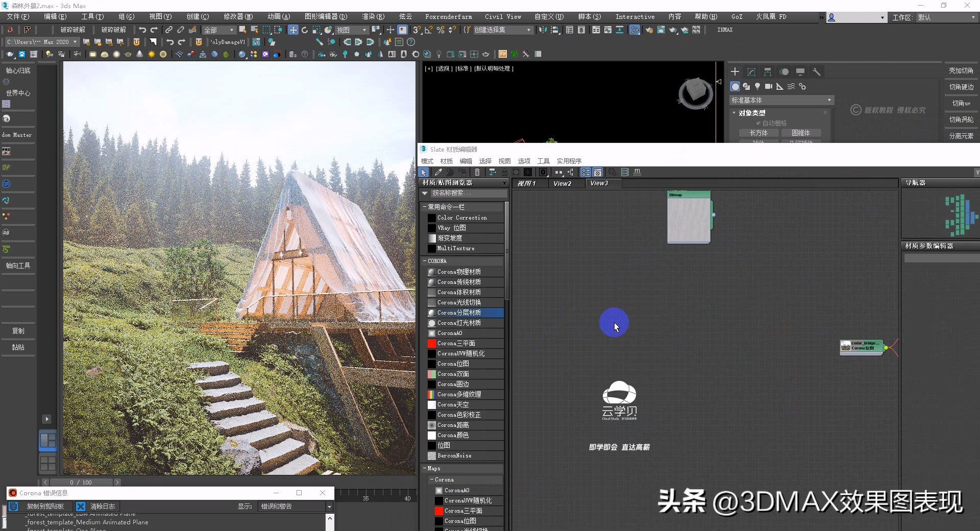Select the Select and Move tool
This screenshot has height=531, width=980.
pyautogui.click(x=293, y=30)
